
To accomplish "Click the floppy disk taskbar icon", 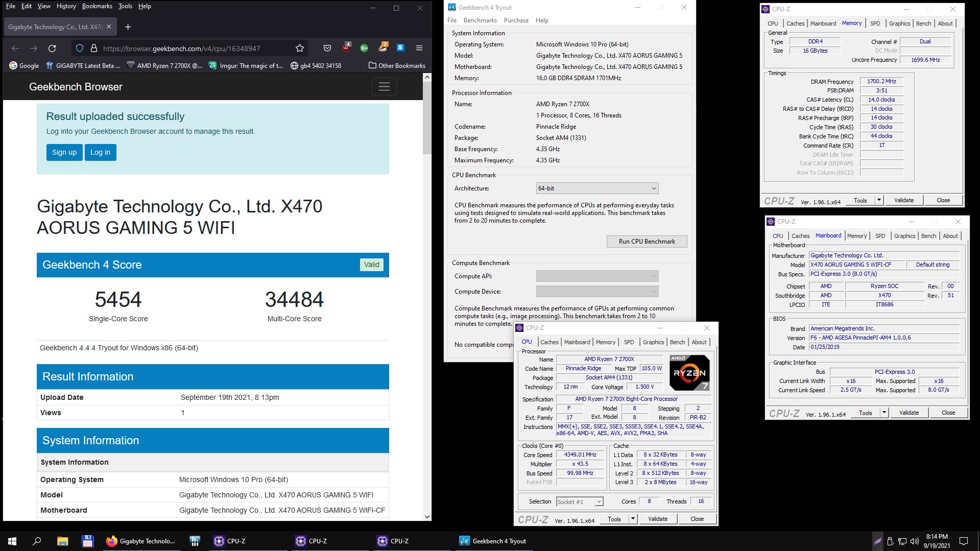I will (x=87, y=541).
